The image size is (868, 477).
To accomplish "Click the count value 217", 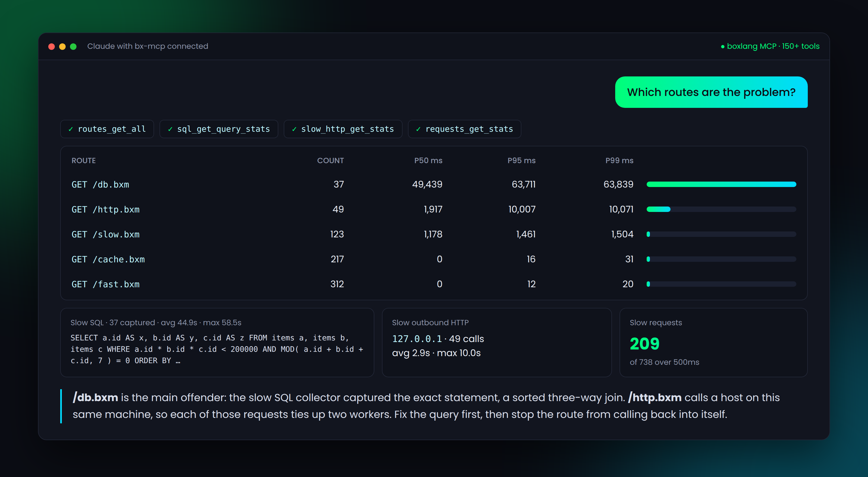I will click(337, 259).
